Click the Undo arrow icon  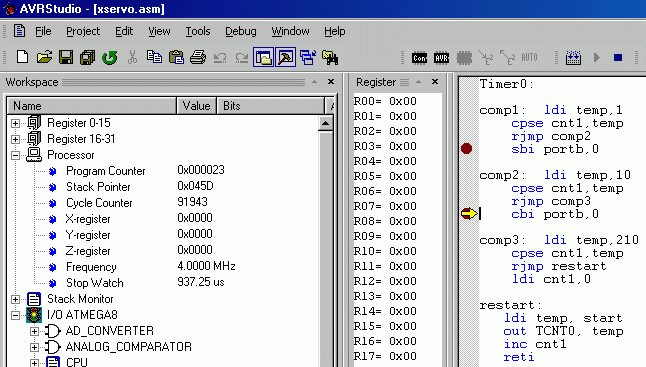tap(220, 58)
